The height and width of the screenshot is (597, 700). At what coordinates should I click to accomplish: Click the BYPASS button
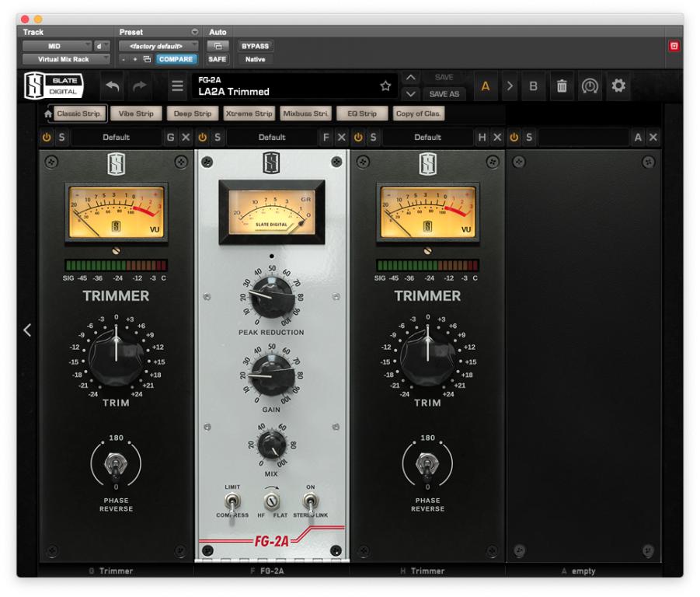(256, 46)
